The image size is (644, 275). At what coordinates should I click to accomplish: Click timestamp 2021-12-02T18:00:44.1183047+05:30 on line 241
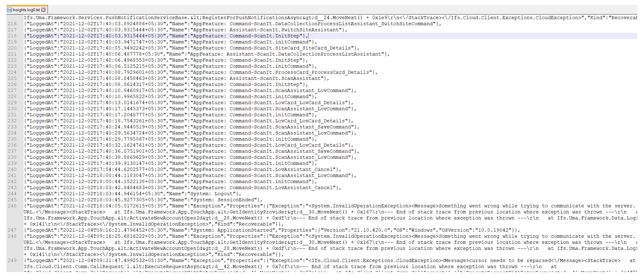tap(113, 176)
